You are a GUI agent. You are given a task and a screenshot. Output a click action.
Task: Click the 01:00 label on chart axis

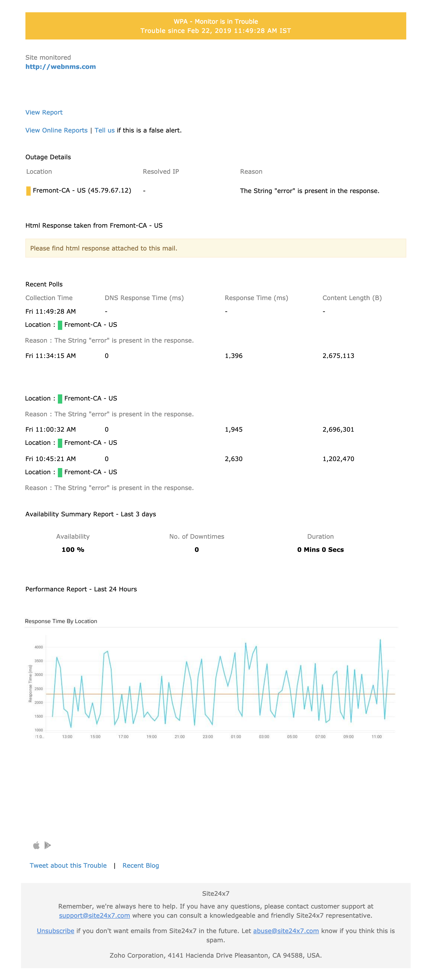click(236, 737)
